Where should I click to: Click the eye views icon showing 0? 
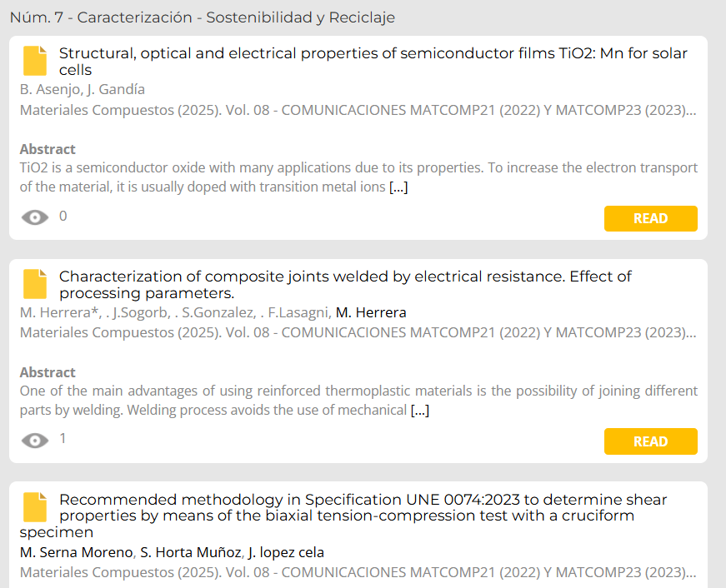point(35,217)
